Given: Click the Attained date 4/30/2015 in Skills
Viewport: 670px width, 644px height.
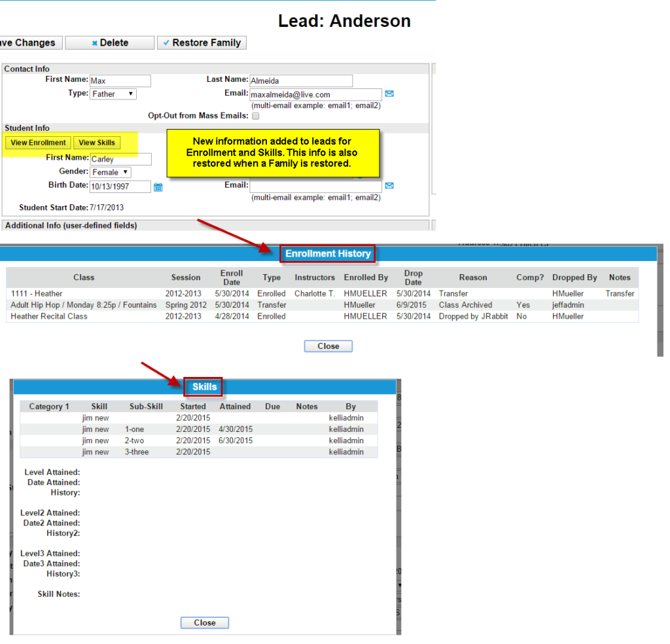Looking at the screenshot, I should pos(234,429).
